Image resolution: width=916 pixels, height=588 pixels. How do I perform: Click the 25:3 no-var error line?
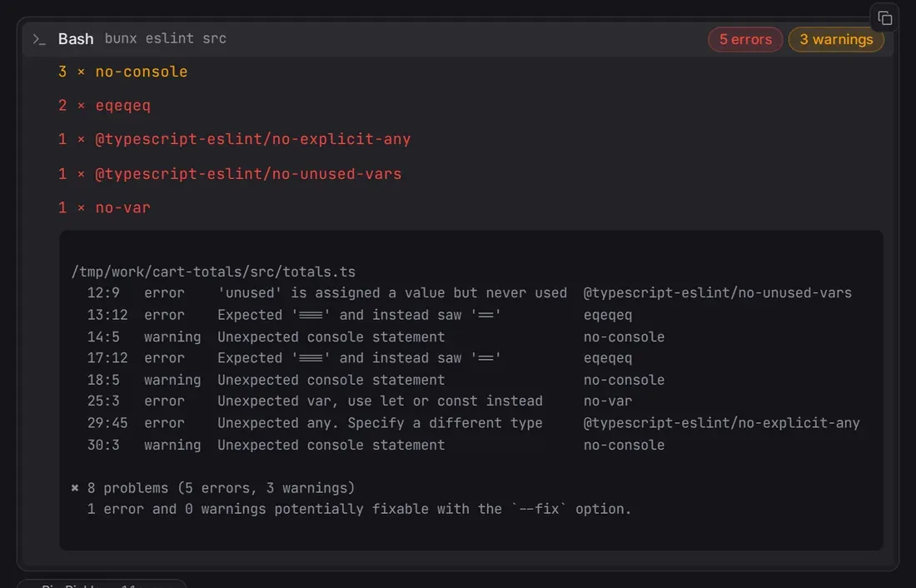click(x=359, y=401)
